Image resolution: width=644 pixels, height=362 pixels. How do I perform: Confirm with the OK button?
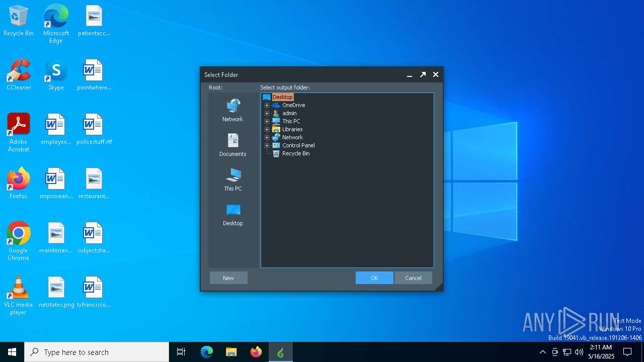[374, 278]
